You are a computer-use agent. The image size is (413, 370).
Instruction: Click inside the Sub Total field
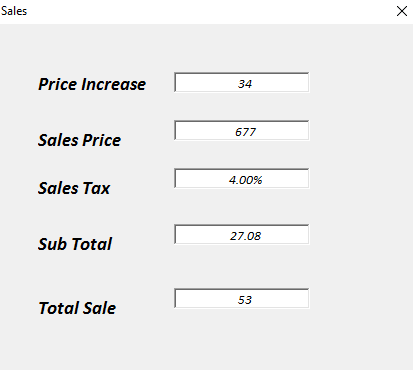click(242, 234)
